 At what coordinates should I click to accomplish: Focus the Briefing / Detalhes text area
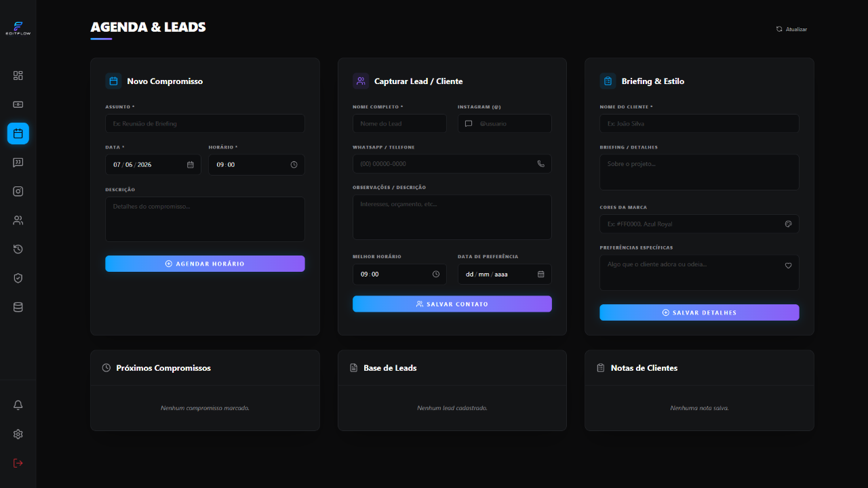coord(699,172)
